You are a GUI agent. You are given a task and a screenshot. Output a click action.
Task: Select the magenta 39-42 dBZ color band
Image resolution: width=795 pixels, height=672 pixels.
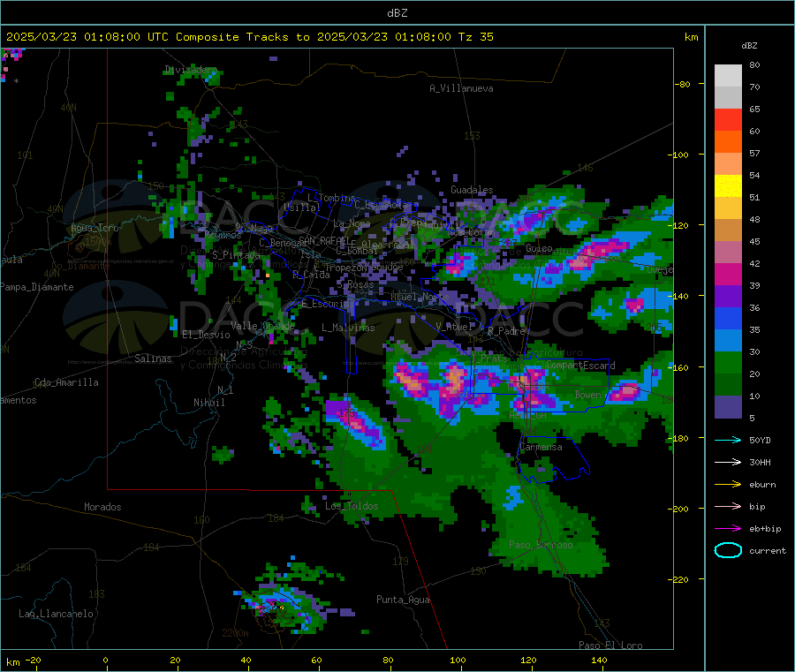728,274
